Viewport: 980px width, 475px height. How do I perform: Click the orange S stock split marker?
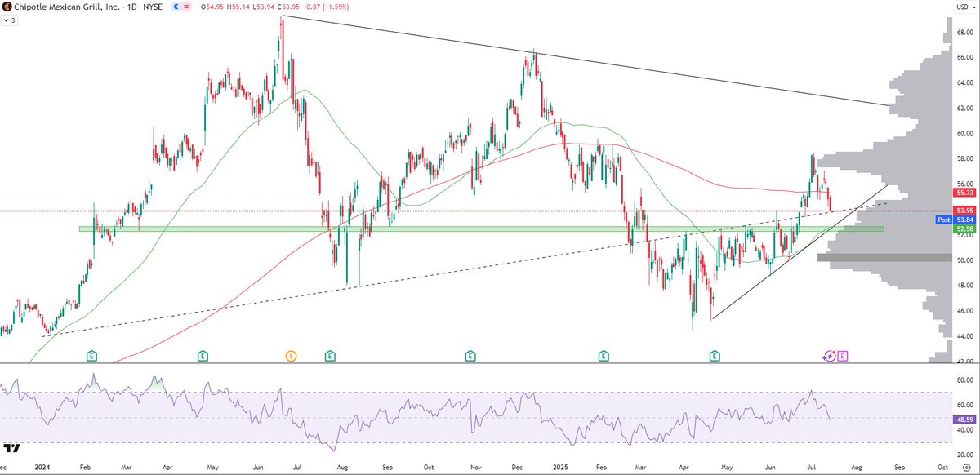click(290, 355)
